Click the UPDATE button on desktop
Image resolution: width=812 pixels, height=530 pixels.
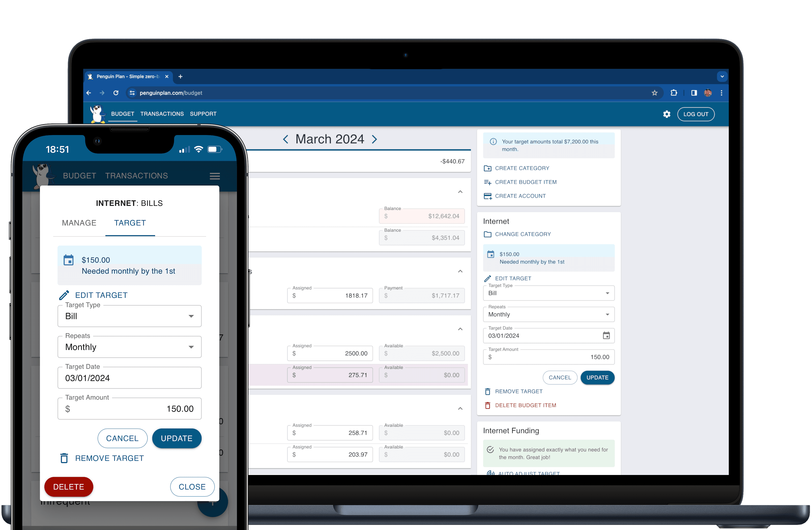coord(597,377)
